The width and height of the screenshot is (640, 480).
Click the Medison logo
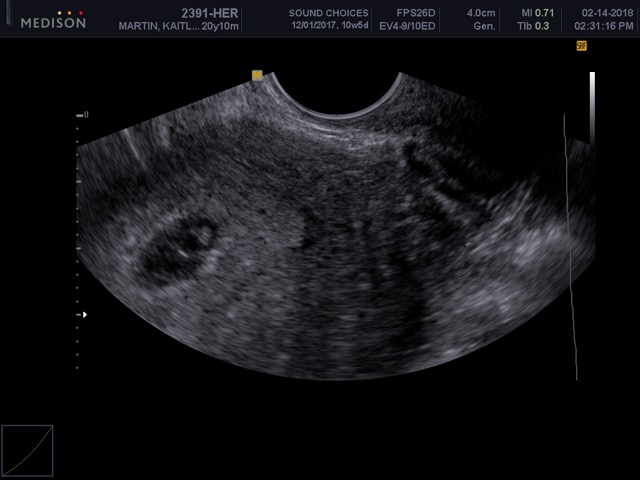point(53,20)
